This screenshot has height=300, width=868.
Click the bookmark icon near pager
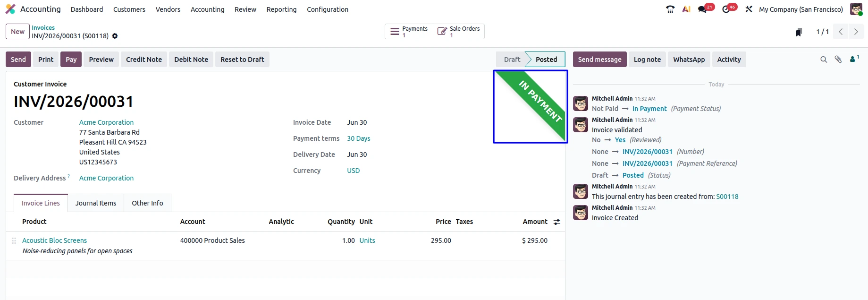tap(799, 32)
